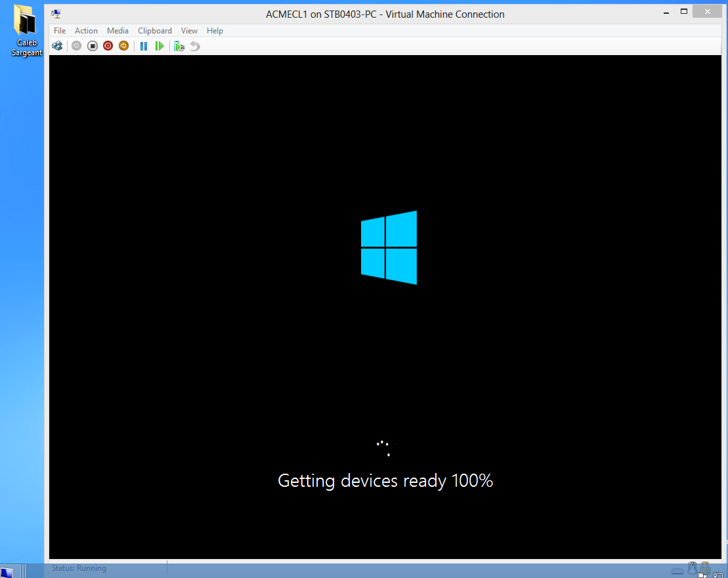Image resolution: width=728 pixels, height=578 pixels.
Task: Click the grayed Start VM button
Action: coord(77,46)
